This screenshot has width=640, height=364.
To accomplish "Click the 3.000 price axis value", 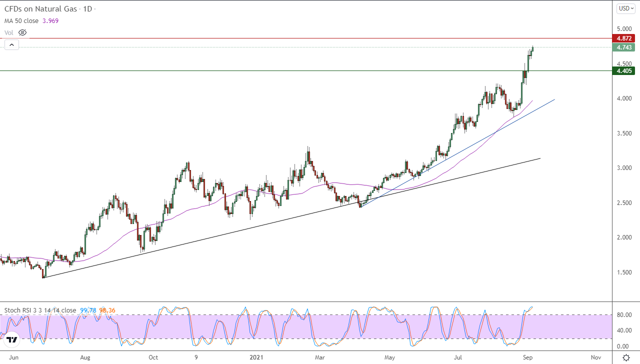I will [x=624, y=168].
